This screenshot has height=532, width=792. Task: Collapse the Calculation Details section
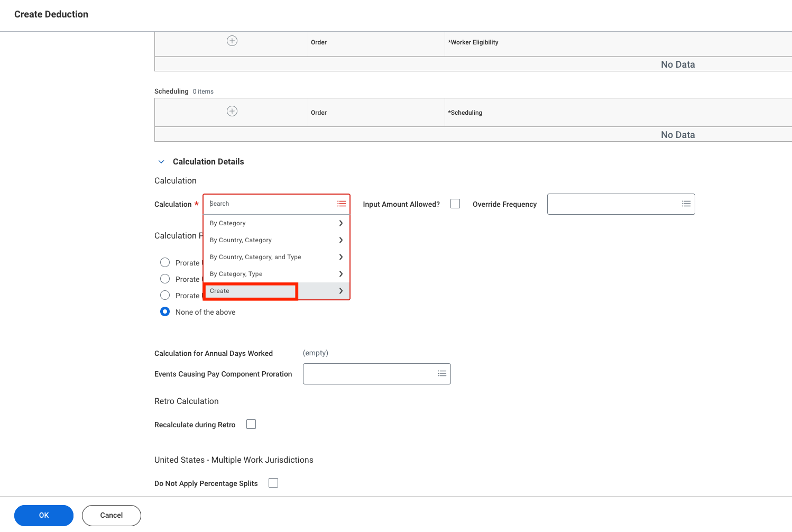tap(161, 162)
